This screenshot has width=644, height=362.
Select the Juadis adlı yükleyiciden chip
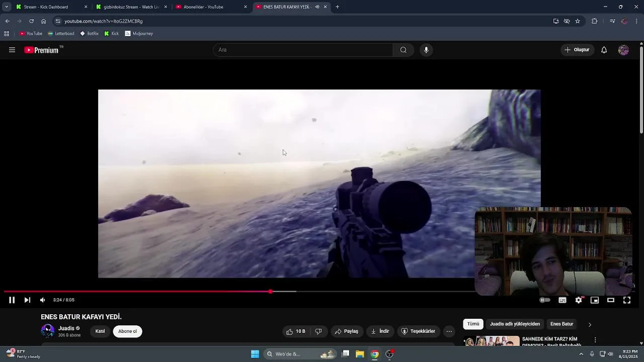[515, 324]
